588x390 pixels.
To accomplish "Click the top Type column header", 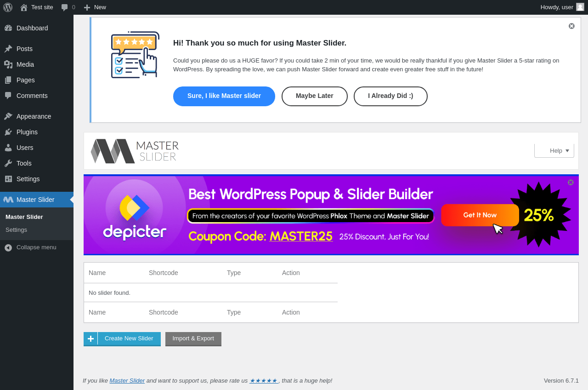I will [x=234, y=273].
